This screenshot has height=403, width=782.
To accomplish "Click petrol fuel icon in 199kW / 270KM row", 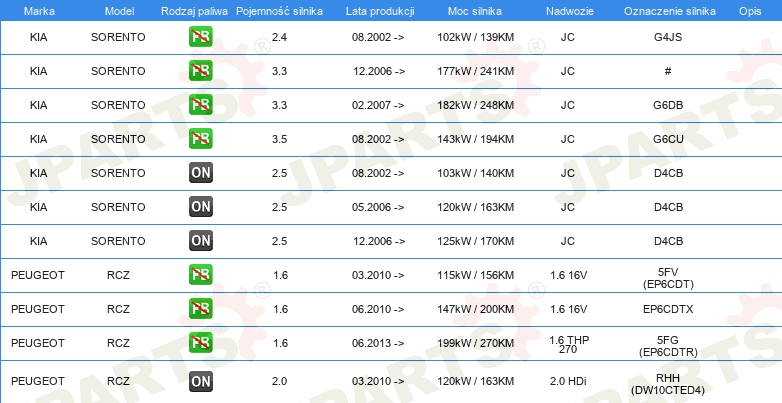I will tap(200, 343).
